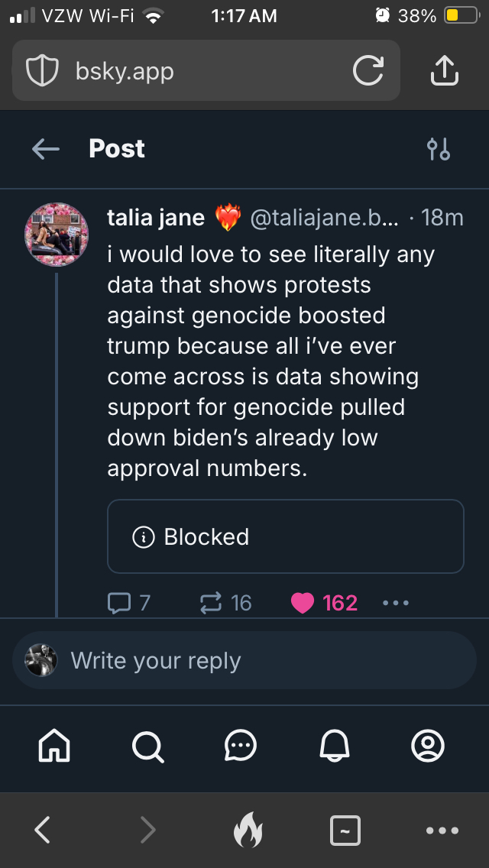
Task: View the Notifications bell tab
Action: click(x=334, y=745)
